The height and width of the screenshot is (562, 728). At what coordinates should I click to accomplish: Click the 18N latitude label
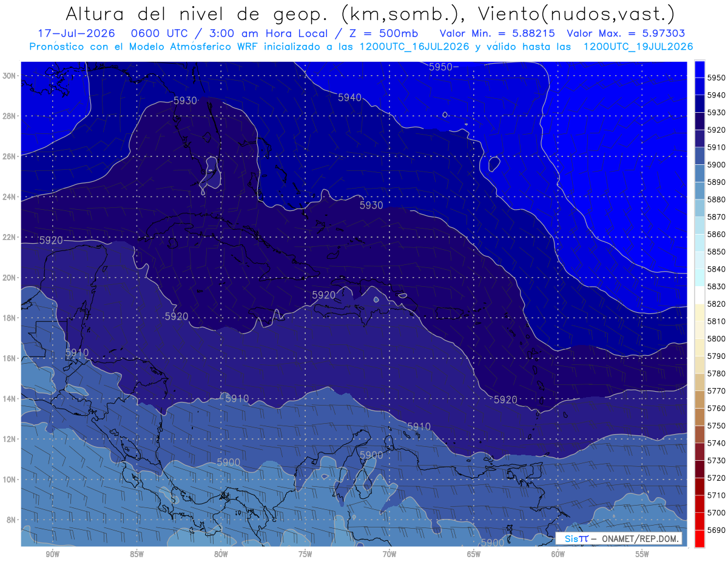pos(10,318)
